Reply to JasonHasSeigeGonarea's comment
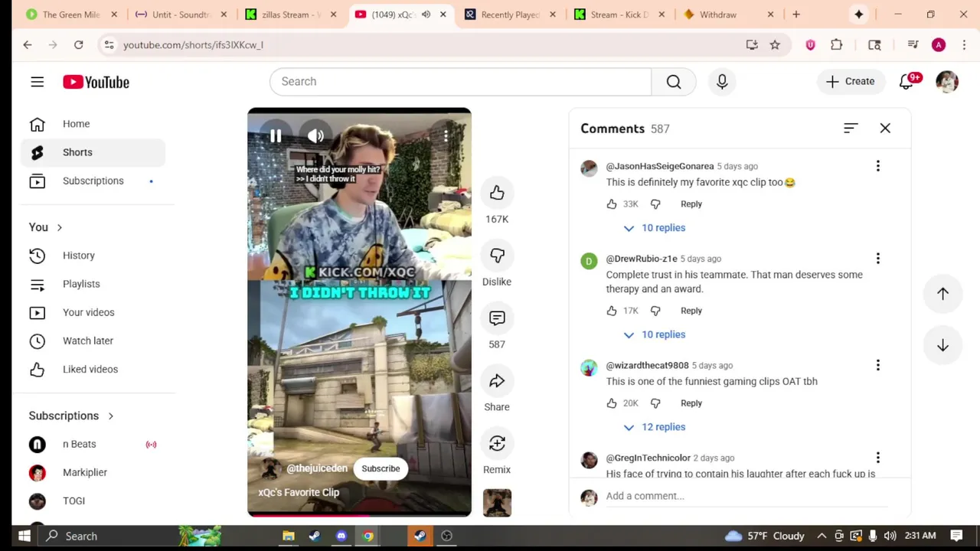The width and height of the screenshot is (980, 551). 691,204
